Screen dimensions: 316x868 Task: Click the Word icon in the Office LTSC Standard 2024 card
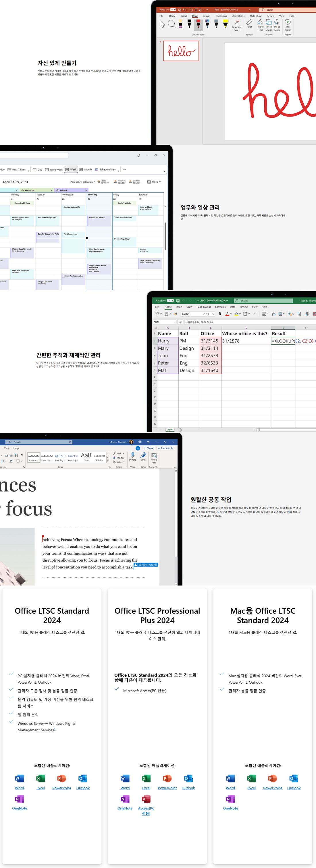20,779
